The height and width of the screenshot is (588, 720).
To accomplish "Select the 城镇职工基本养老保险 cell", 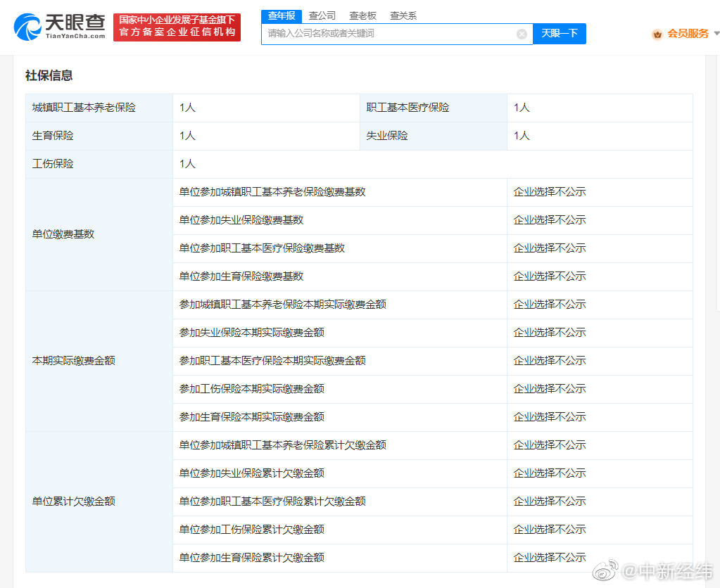I will pos(99,108).
